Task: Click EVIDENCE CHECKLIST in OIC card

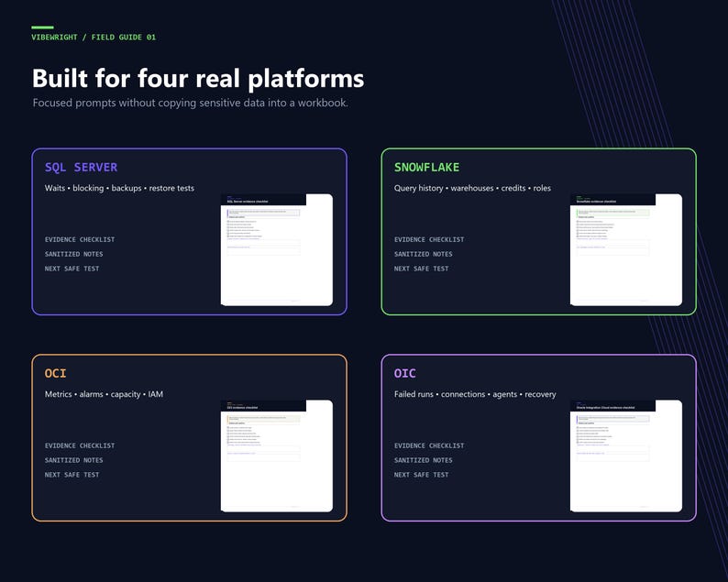Action: [429, 445]
